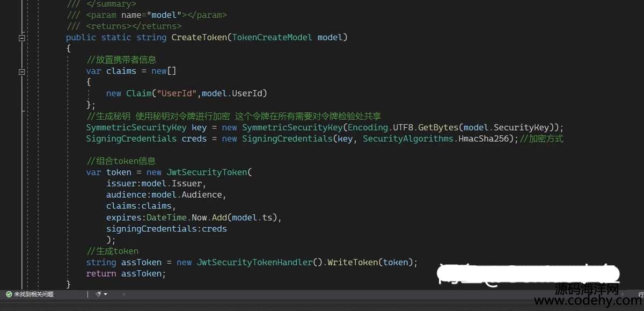Screen dimensions: 644x311
Task: Place cursor on method name CreateToken
Action: 200,37
